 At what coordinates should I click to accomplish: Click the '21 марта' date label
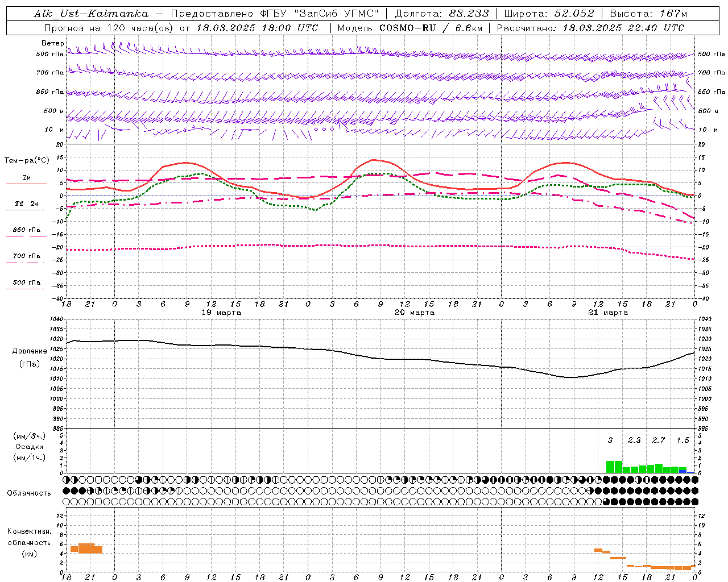[608, 313]
